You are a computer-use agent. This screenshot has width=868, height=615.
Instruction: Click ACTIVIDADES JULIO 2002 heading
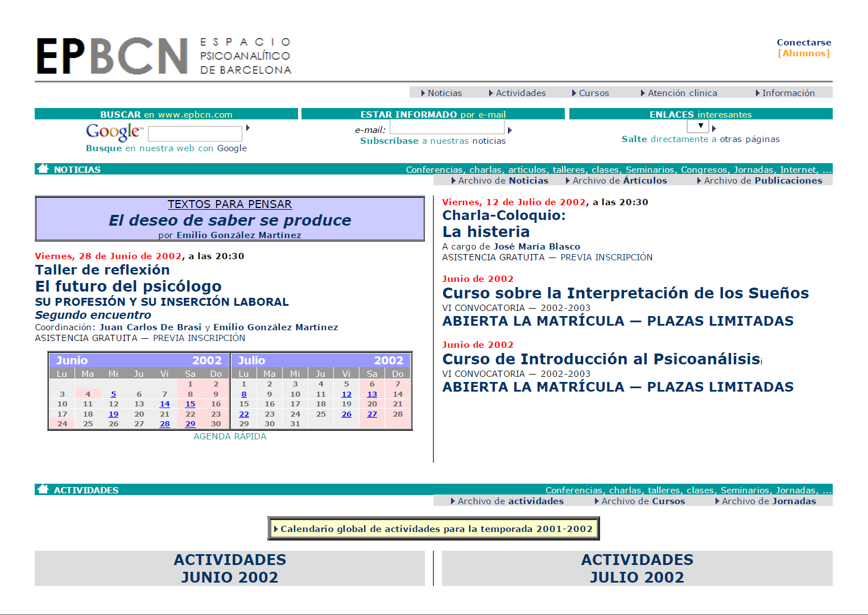(637, 568)
